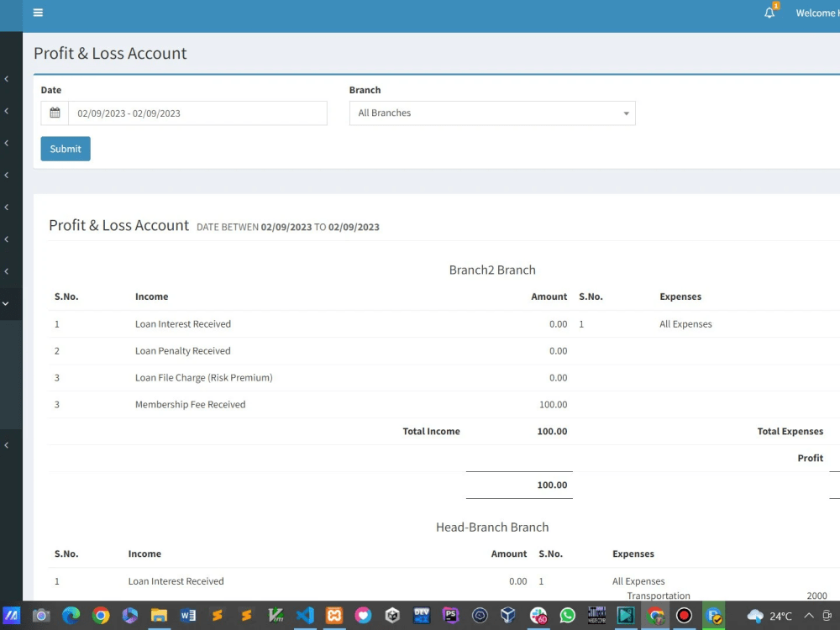Collapse the expanded sidebar section
The width and height of the screenshot is (840, 630).
click(8, 304)
